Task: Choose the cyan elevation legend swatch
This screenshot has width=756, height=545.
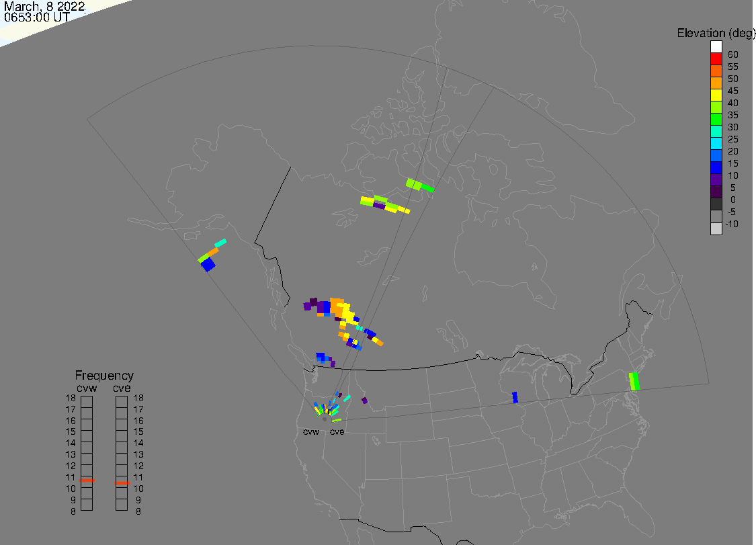Action: click(716, 143)
